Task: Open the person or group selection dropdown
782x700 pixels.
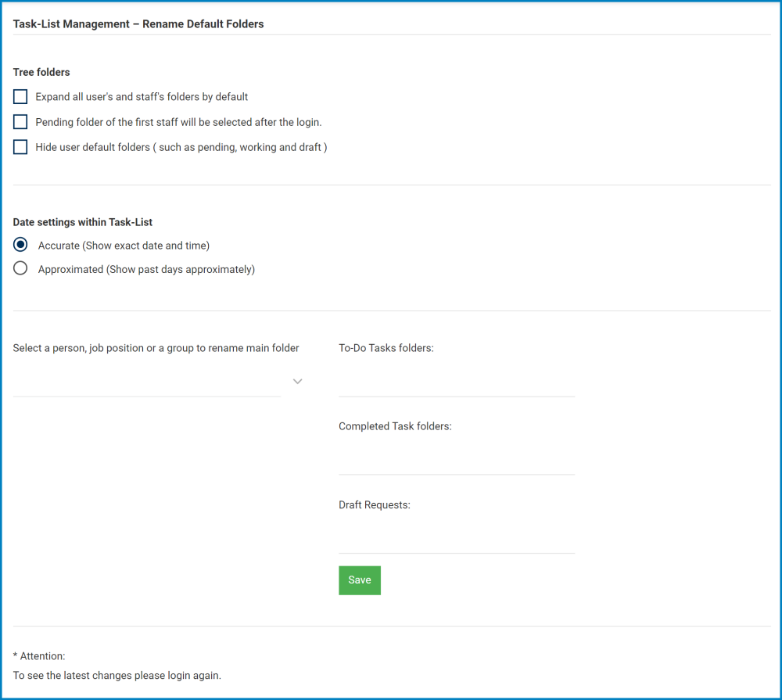Action: click(297, 381)
